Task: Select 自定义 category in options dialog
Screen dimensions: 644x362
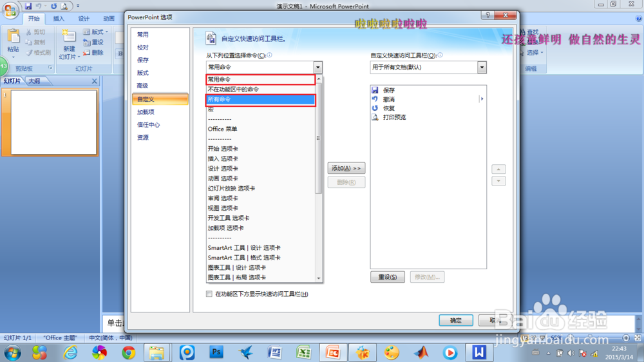Action: (x=160, y=99)
